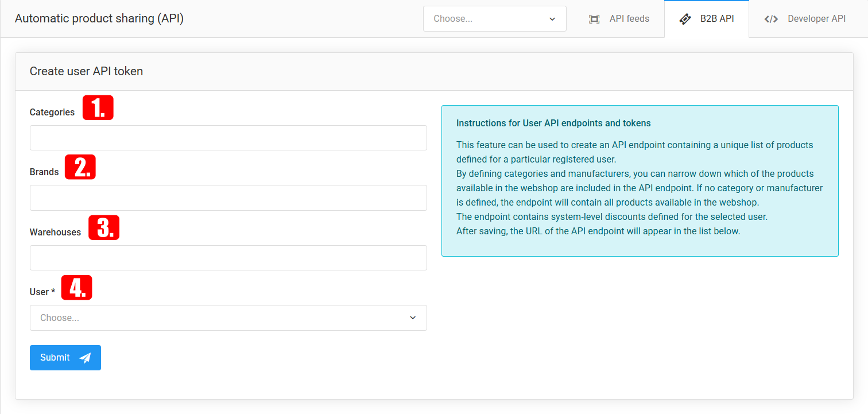Submit the user API token form
Screen dimensions: 868x414
[65, 358]
